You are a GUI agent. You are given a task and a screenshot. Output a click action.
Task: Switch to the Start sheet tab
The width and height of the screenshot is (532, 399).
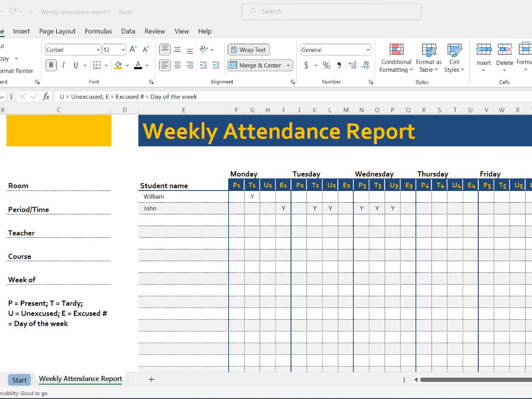[19, 380]
